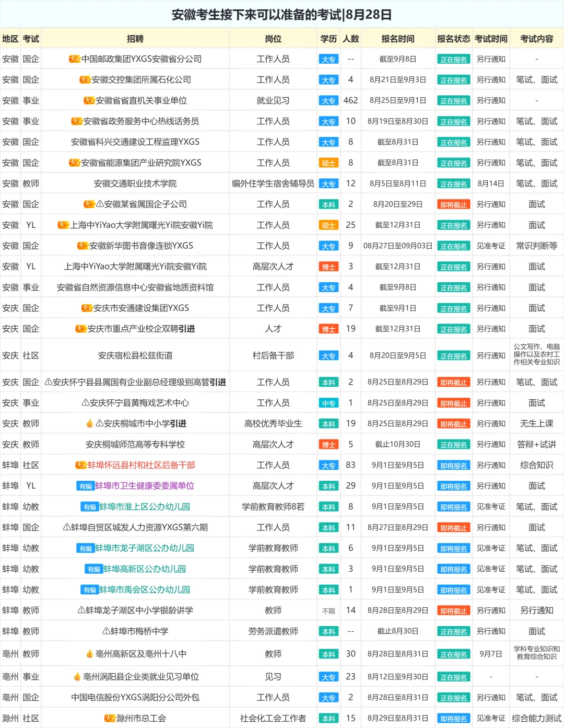Click 中国电信股份YXGS涡阳分公司外包 text
Screen dimensions: 564x728
pos(135,698)
